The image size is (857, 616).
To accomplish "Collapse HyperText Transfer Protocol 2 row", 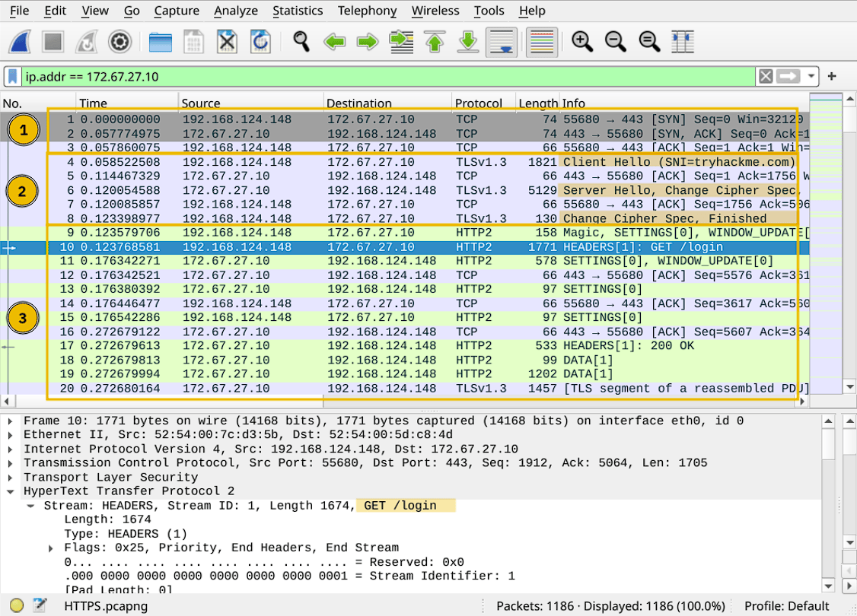I will pos(10,491).
